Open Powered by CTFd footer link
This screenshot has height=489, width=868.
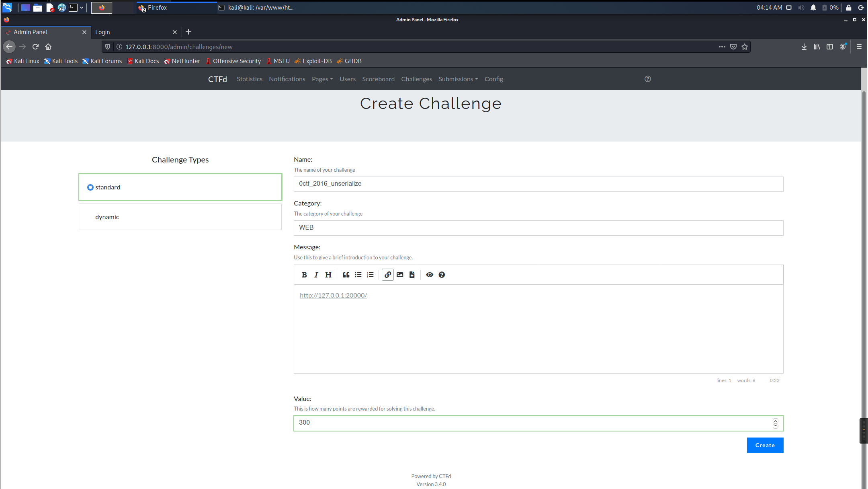(x=431, y=476)
